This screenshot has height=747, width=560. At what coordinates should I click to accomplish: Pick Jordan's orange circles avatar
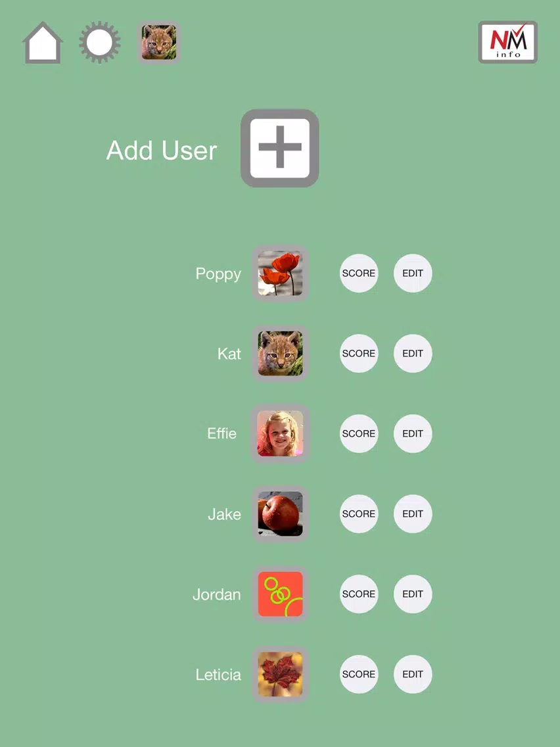pyautogui.click(x=281, y=594)
